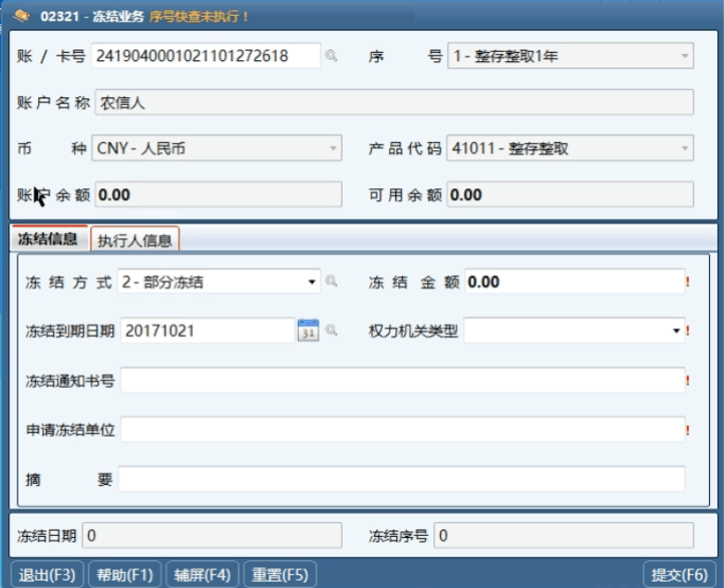This screenshot has height=588, width=724.
Task: Expand the 产品代码 dropdown
Action: click(685, 148)
